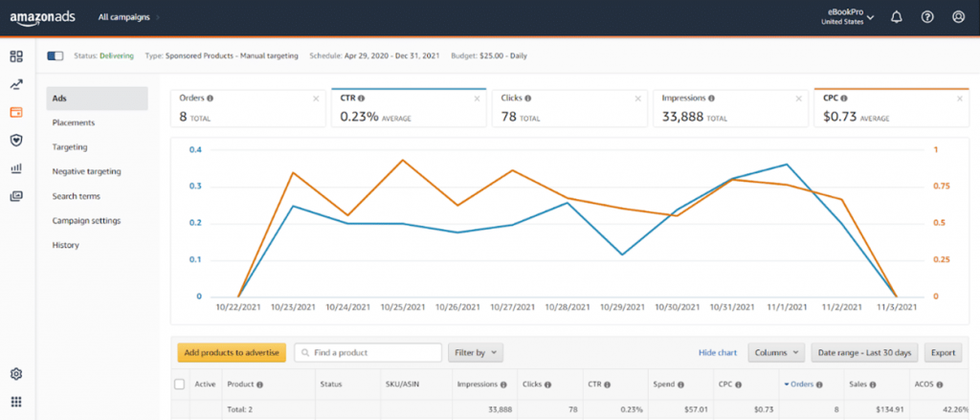This screenshot has width=980, height=420.
Task: Click the info icon in ACOS column header
Action: point(940,385)
